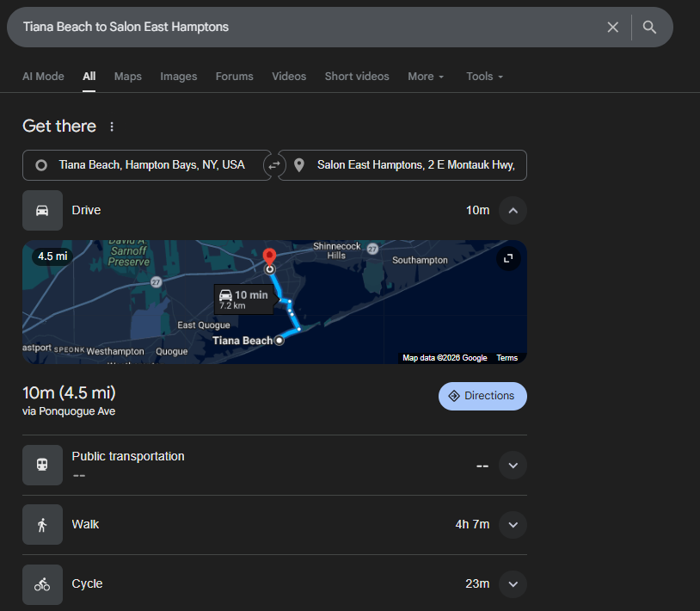Select the Drive car icon
This screenshot has width=700, height=611.
[x=42, y=211]
